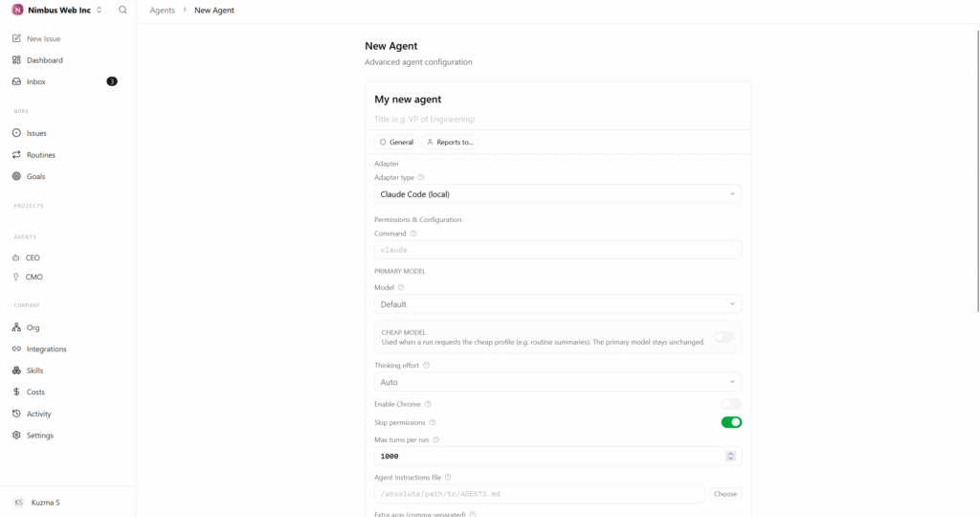This screenshot has height=517, width=980.
Task: Enable the Cheap Model toggle
Action: coord(724,337)
